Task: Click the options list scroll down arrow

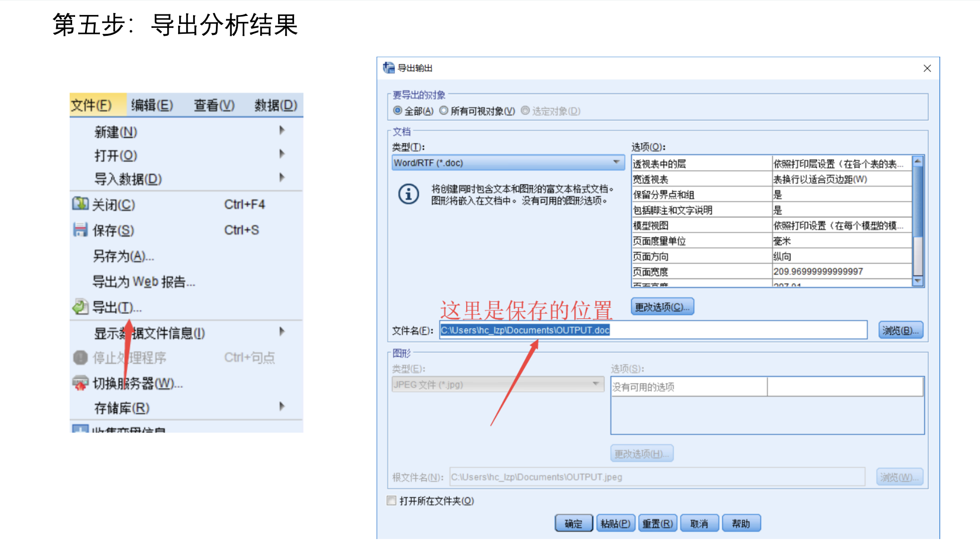Action: click(x=918, y=281)
